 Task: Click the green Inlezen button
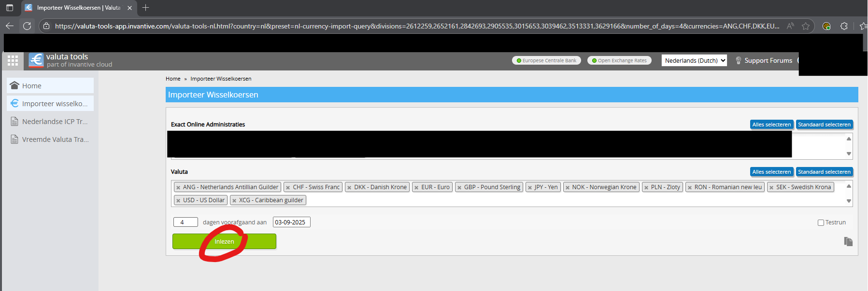click(x=224, y=241)
